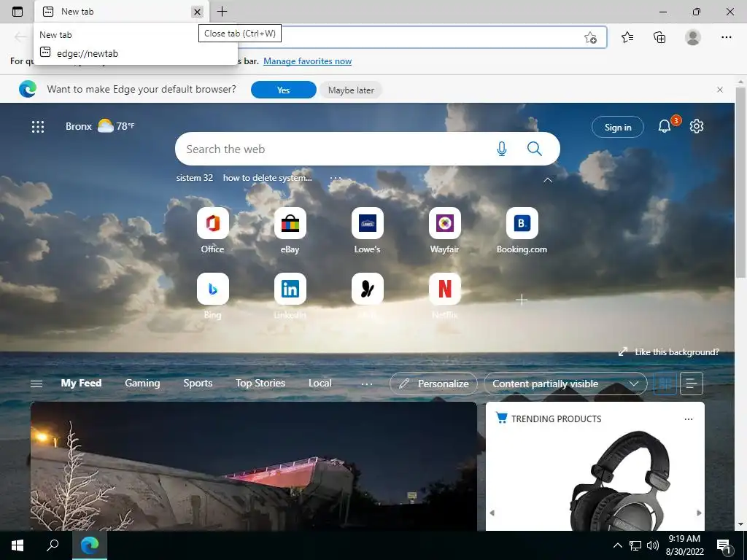
Task: Switch feed to list layout view
Action: 692,384
